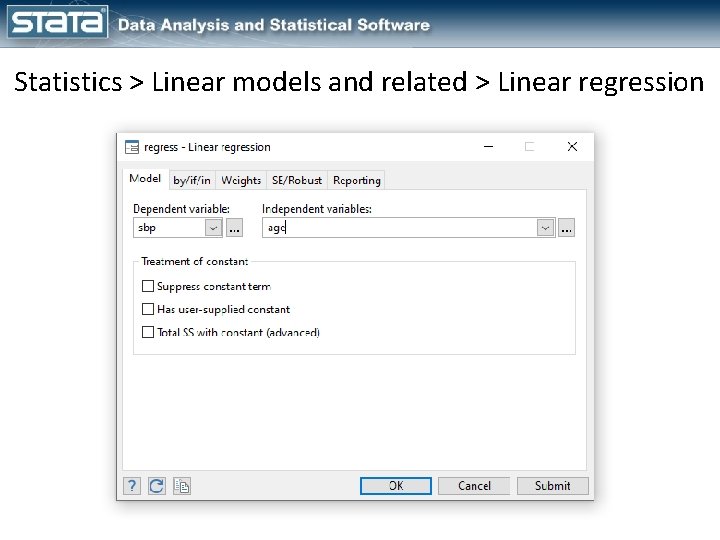Open the SE/Robust tab

297,180
